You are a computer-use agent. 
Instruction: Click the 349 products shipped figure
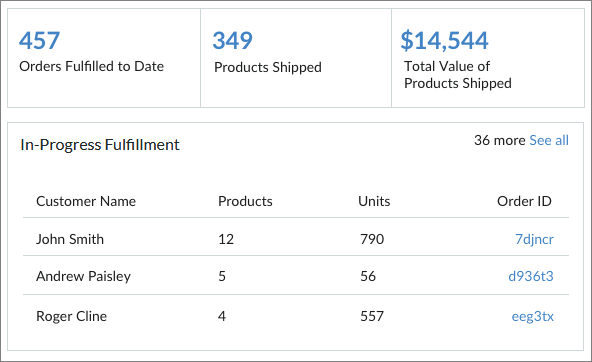point(232,40)
